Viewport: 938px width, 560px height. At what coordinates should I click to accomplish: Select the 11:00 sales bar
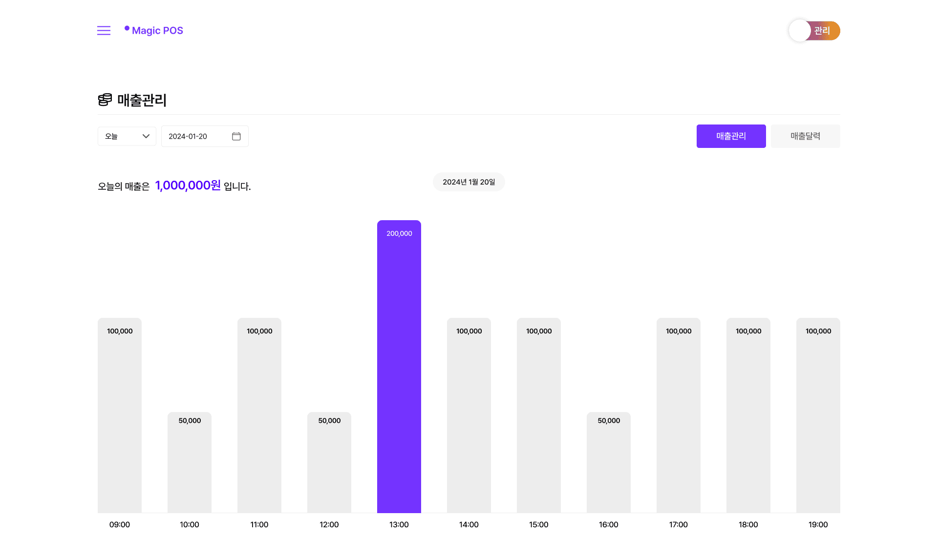[x=259, y=415]
